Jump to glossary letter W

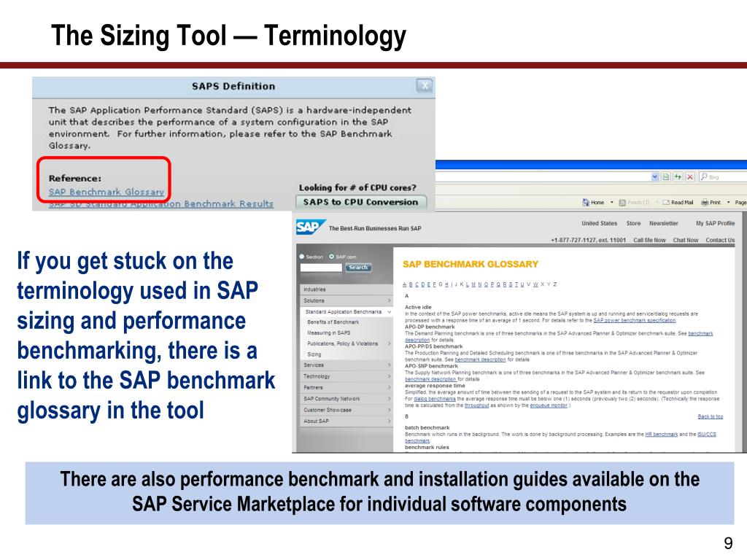click(x=535, y=284)
